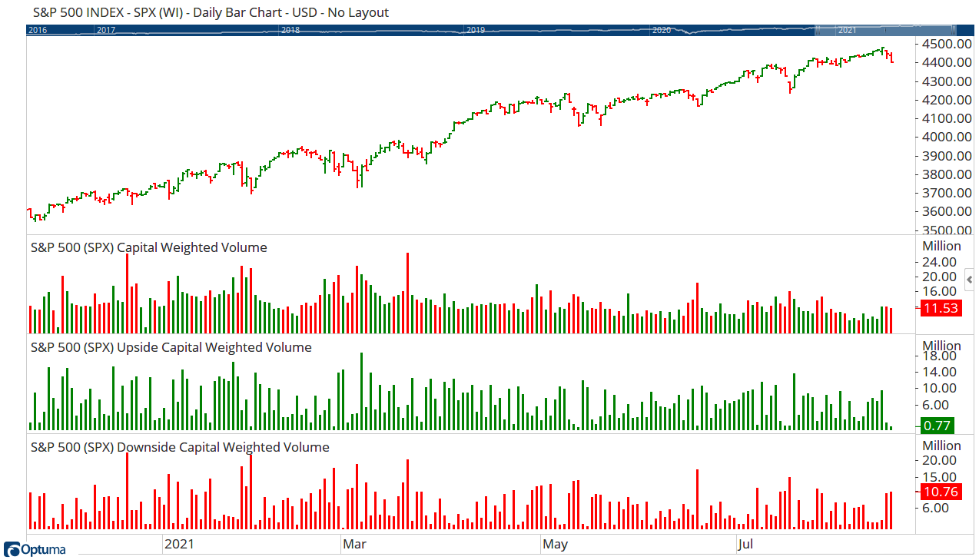Jump to 2020 in the overview timeline
Image resolution: width=979 pixels, height=560 pixels.
[x=661, y=30]
